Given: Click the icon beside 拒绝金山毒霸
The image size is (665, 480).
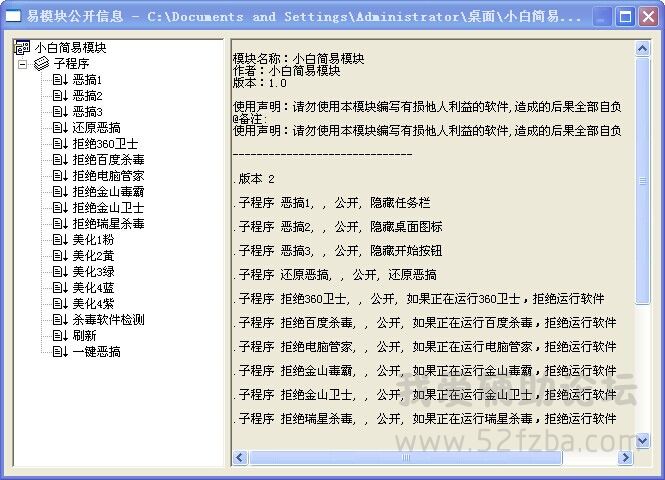Looking at the screenshot, I should pos(60,192).
